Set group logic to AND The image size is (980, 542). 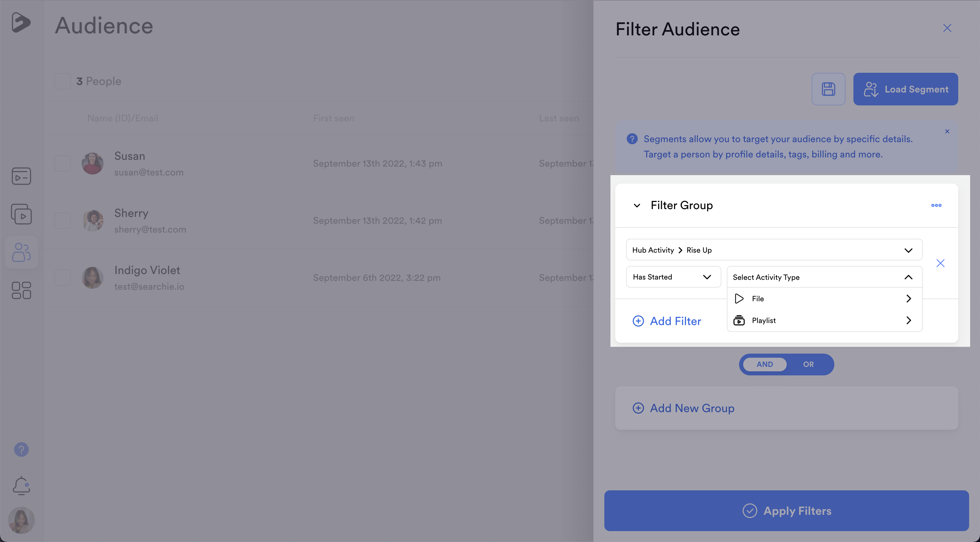click(764, 364)
